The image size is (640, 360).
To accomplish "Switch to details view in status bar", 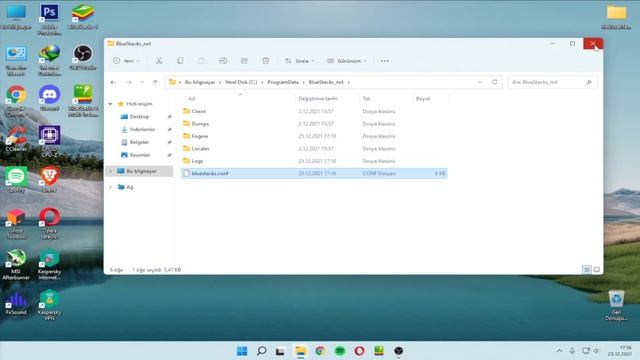I will click(x=587, y=270).
